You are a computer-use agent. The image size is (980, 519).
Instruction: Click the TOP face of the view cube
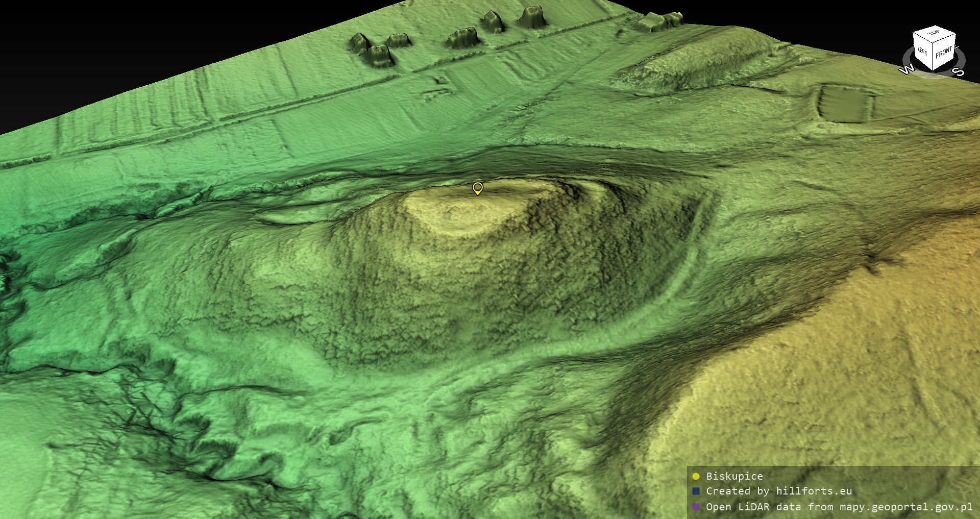tap(934, 34)
